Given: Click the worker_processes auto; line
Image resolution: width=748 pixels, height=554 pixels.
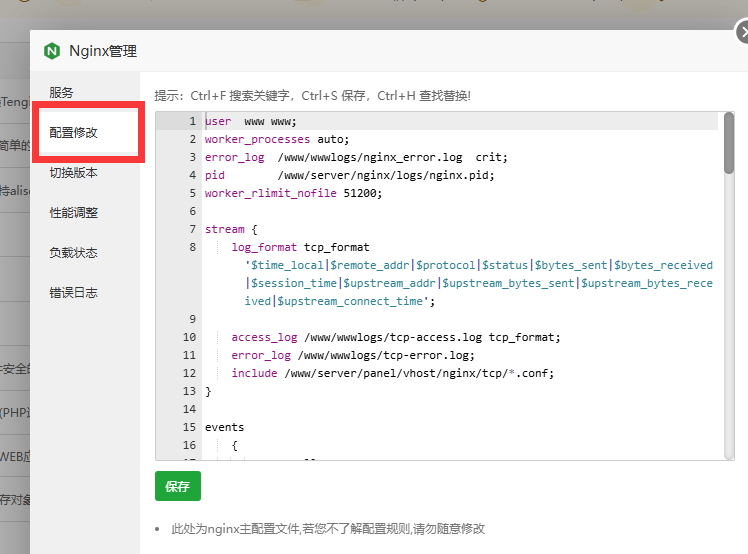Looking at the screenshot, I should 277,139.
